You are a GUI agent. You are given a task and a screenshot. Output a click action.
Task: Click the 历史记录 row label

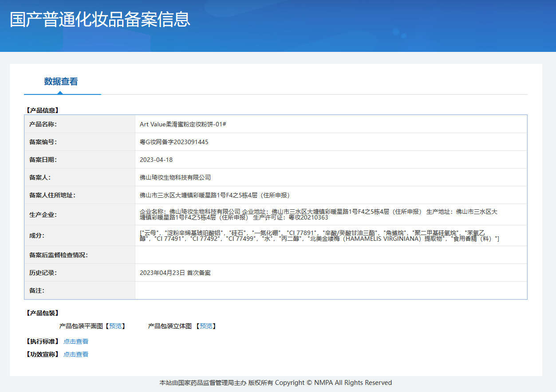(x=43, y=273)
